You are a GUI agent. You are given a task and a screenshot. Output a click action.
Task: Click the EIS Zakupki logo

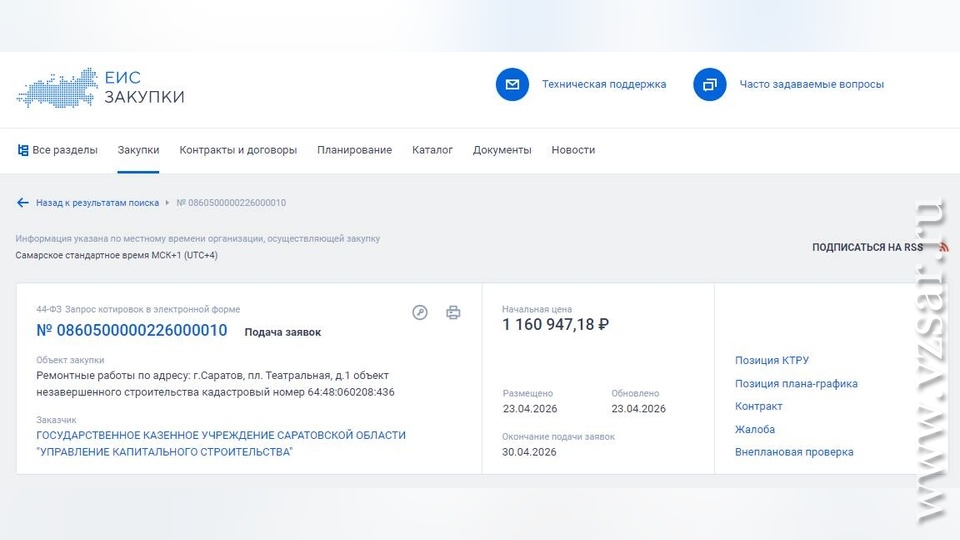pyautogui.click(x=100, y=87)
